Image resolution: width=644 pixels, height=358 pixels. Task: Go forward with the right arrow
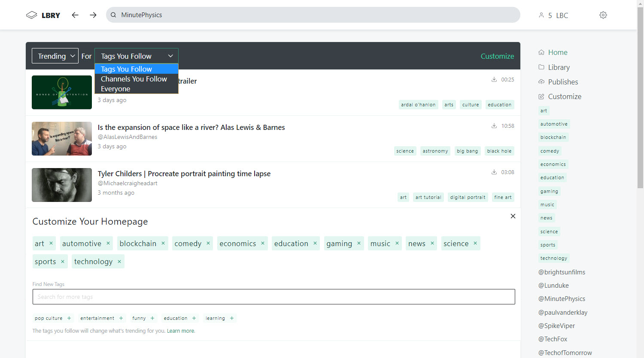pos(93,15)
